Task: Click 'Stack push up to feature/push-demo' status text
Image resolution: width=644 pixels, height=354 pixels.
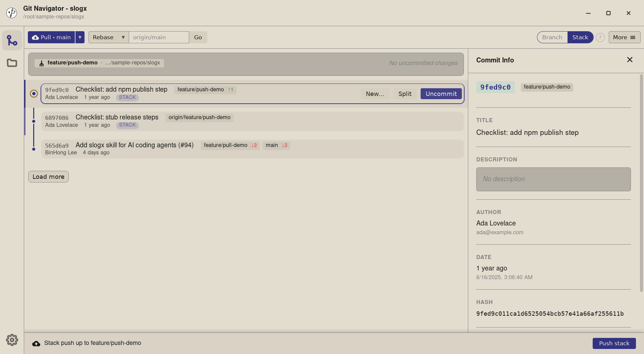Action: pyautogui.click(x=93, y=343)
